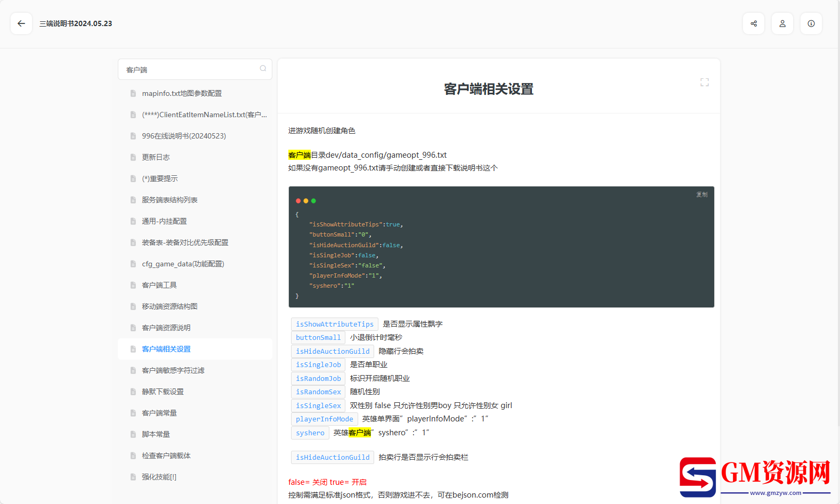Click the syshero code tag
Image resolution: width=840 pixels, height=504 pixels.
310,433
